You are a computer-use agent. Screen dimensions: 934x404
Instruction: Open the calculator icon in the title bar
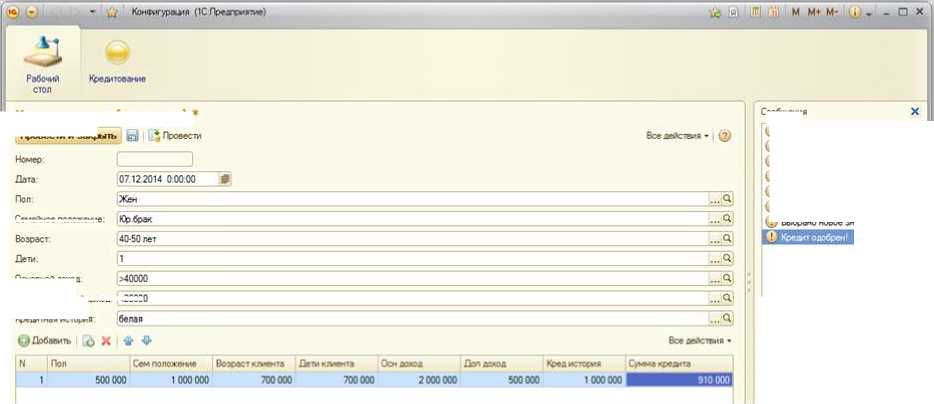point(755,12)
